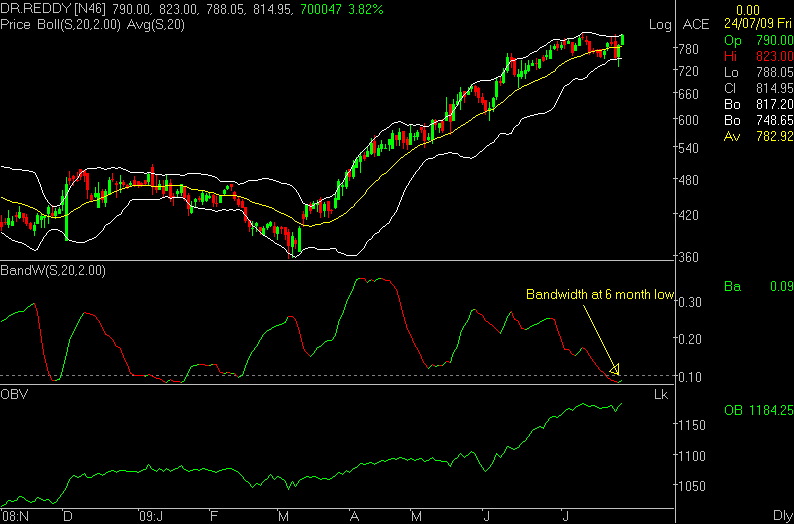Select the Cl 814.95 close price row
The height and width of the screenshot is (524, 794).
tap(759, 89)
